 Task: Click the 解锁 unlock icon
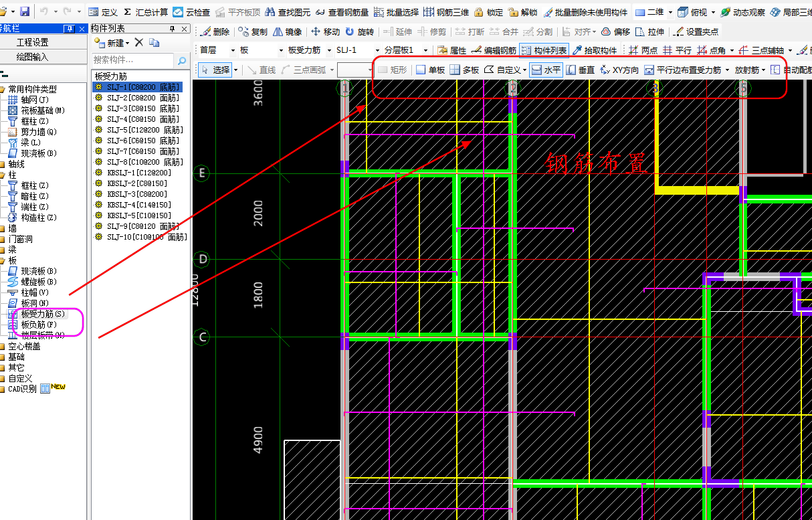tap(523, 13)
